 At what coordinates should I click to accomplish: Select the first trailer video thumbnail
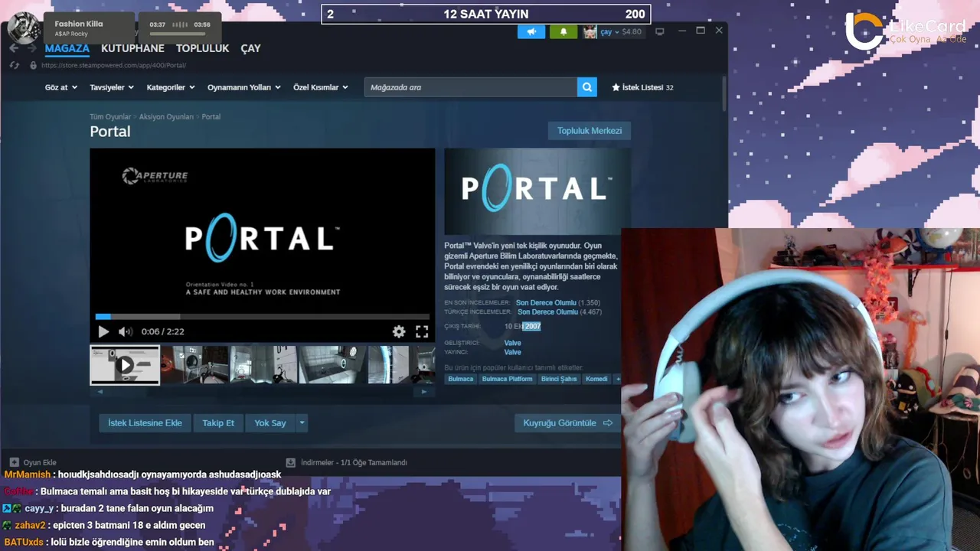125,365
